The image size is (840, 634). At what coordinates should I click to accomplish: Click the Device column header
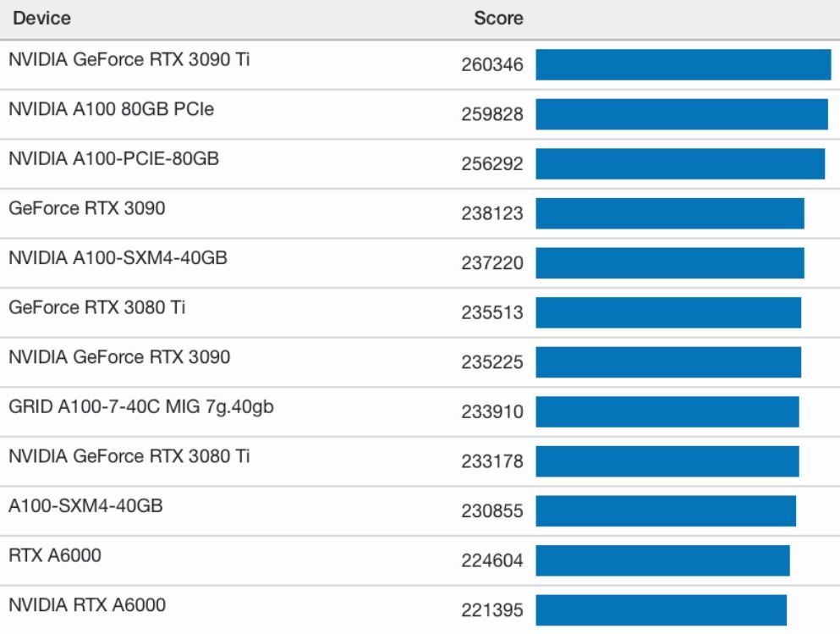(x=41, y=19)
